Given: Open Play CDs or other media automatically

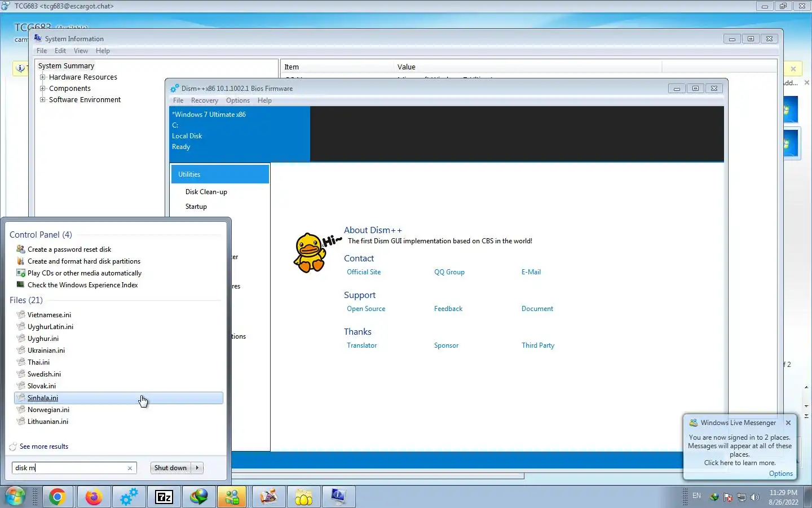Looking at the screenshot, I should (85, 273).
